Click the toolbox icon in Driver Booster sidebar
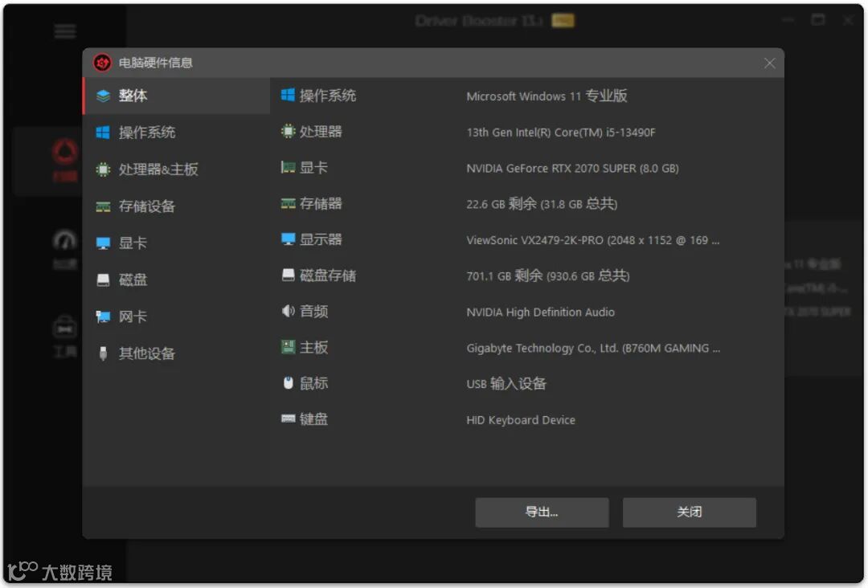This screenshot has height=588, width=868. (x=65, y=328)
